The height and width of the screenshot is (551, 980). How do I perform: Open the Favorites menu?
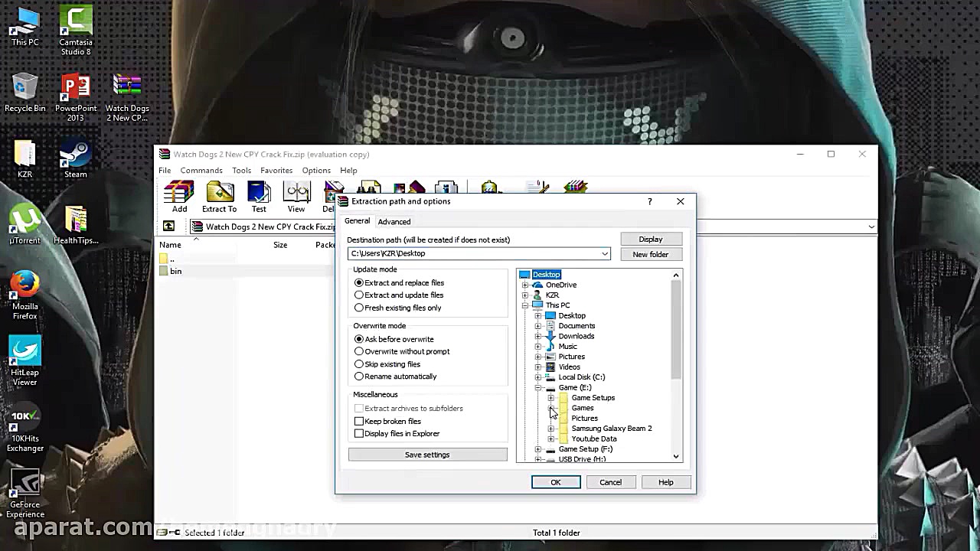(x=276, y=171)
